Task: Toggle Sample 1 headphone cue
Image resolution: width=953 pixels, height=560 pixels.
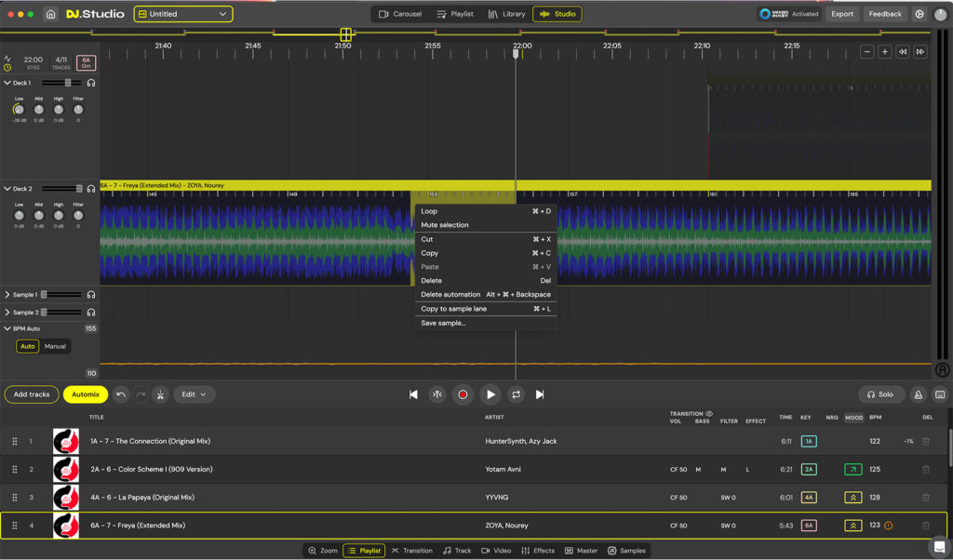Action: pos(91,295)
